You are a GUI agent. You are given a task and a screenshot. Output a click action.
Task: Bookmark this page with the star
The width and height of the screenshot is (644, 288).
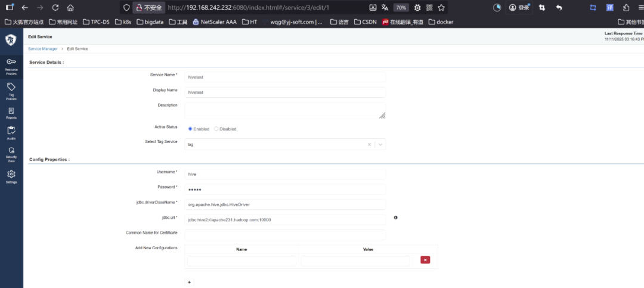[x=441, y=7]
